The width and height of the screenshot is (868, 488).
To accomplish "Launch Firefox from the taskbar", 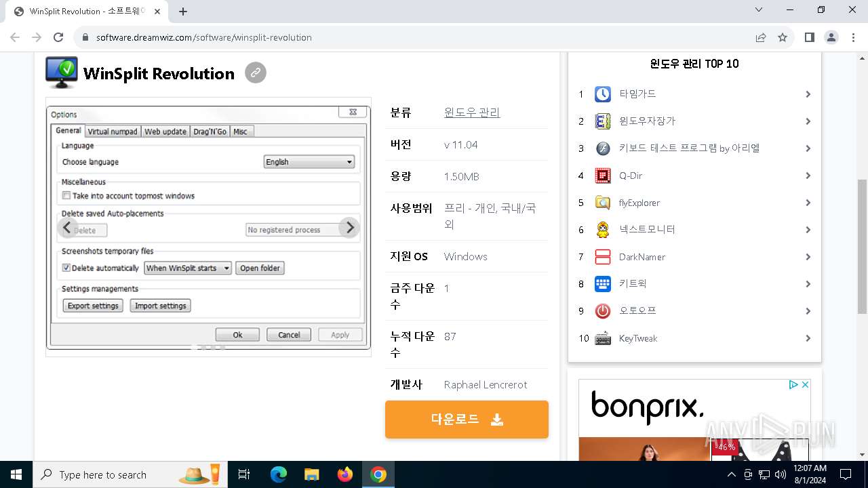I will coord(345,474).
